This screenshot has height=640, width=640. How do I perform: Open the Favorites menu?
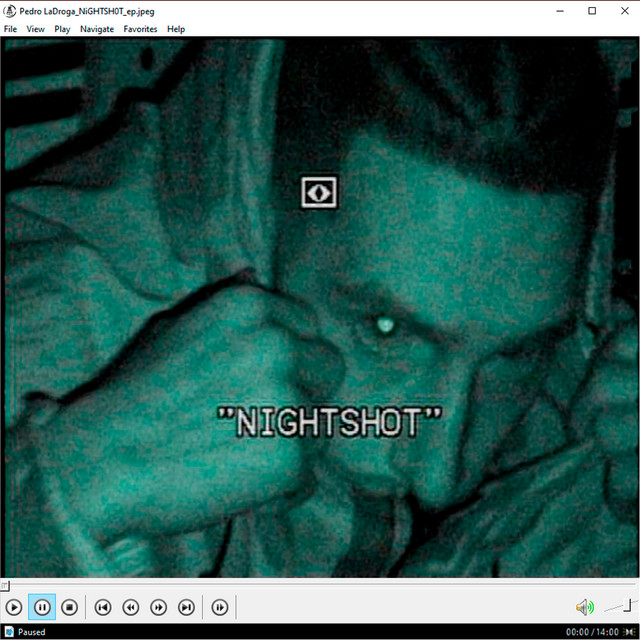pyautogui.click(x=140, y=29)
